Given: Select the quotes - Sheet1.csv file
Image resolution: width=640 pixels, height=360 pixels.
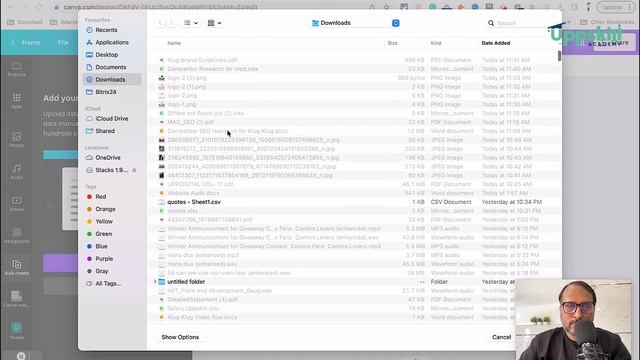Looking at the screenshot, I should 354,202.
